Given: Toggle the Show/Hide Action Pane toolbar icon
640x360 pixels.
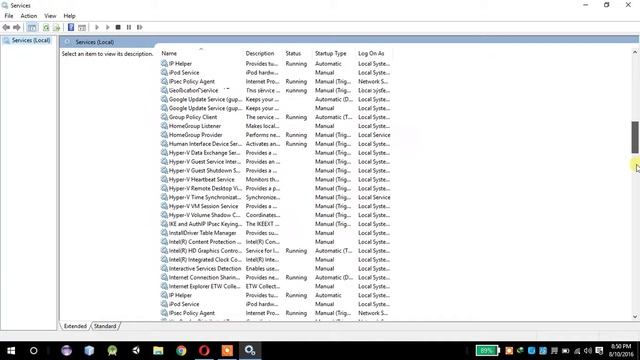Looking at the screenshot, I should point(82,27).
